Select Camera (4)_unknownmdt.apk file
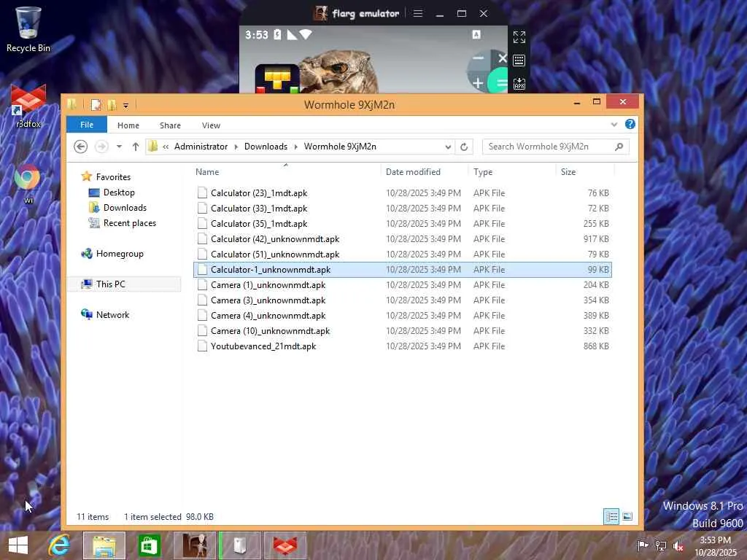 [403, 316]
